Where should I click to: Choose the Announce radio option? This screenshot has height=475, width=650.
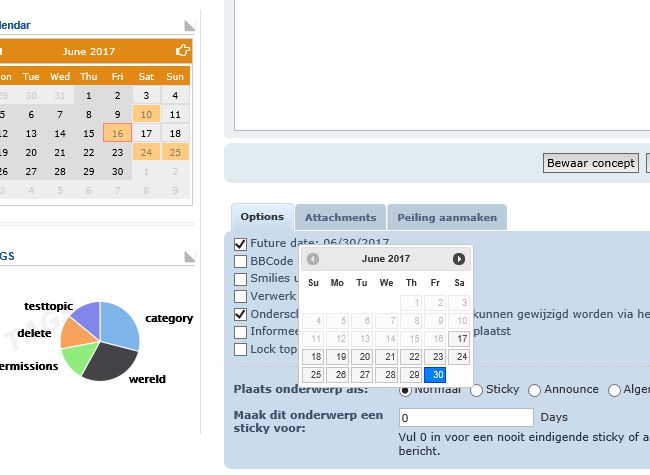[534, 390]
